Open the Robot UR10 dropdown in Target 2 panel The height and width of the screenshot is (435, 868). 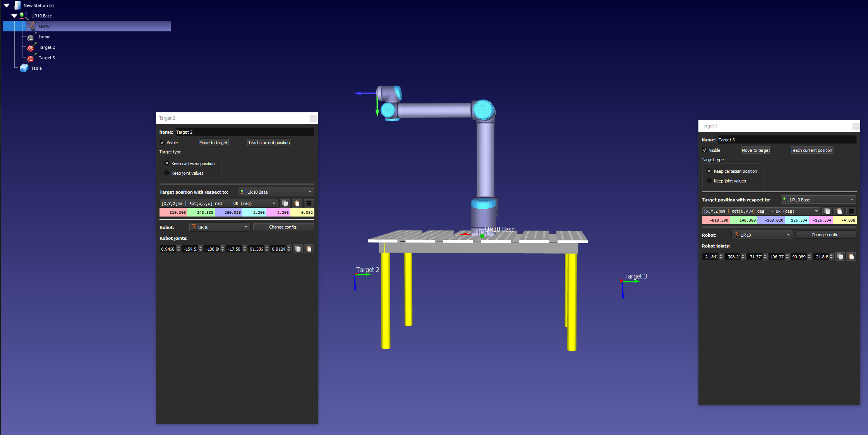tap(220, 227)
